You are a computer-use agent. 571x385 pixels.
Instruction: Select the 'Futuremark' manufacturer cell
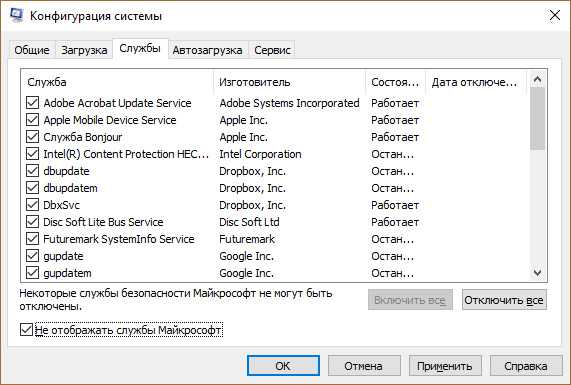coord(247,239)
